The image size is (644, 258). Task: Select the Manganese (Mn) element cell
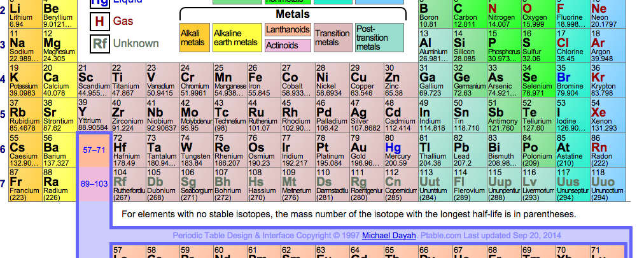coord(230,80)
